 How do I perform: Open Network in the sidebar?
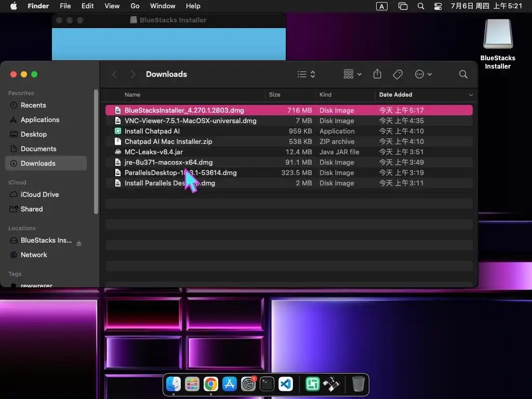[x=46, y=255]
